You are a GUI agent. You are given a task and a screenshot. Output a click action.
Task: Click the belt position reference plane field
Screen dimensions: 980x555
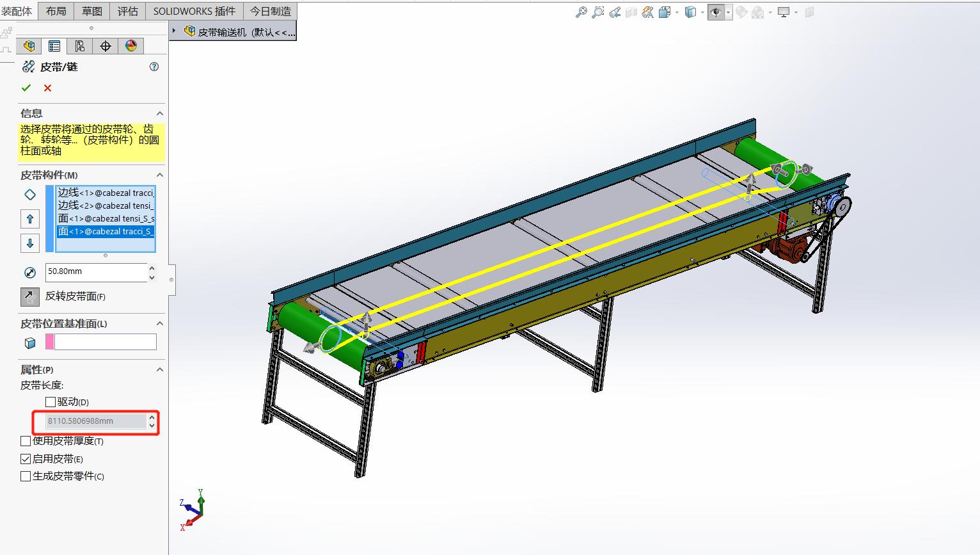click(x=106, y=342)
